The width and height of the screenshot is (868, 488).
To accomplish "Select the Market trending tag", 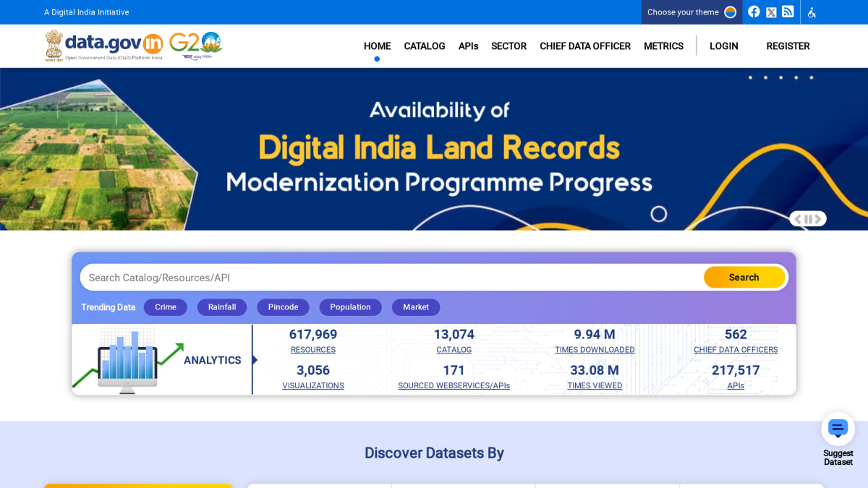I will (416, 307).
